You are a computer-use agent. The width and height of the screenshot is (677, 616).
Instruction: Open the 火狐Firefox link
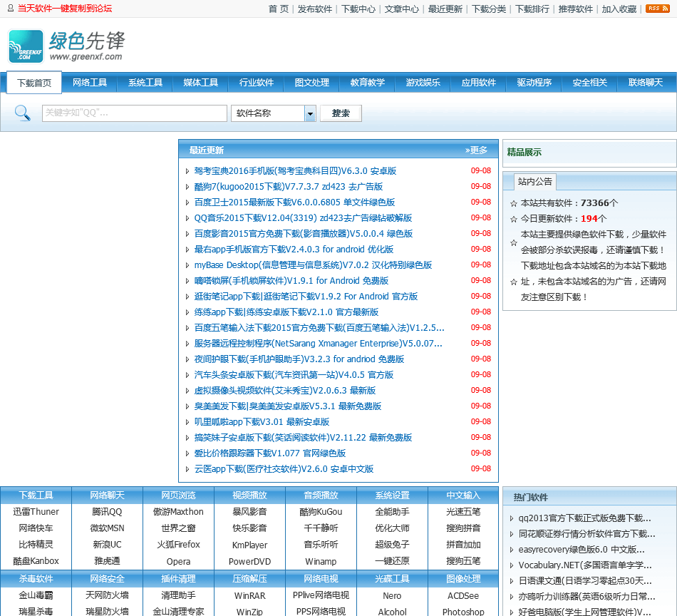pos(178,544)
